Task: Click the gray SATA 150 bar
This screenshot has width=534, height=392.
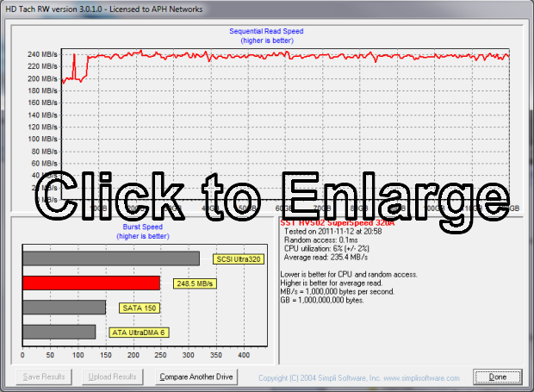Action: (x=64, y=308)
